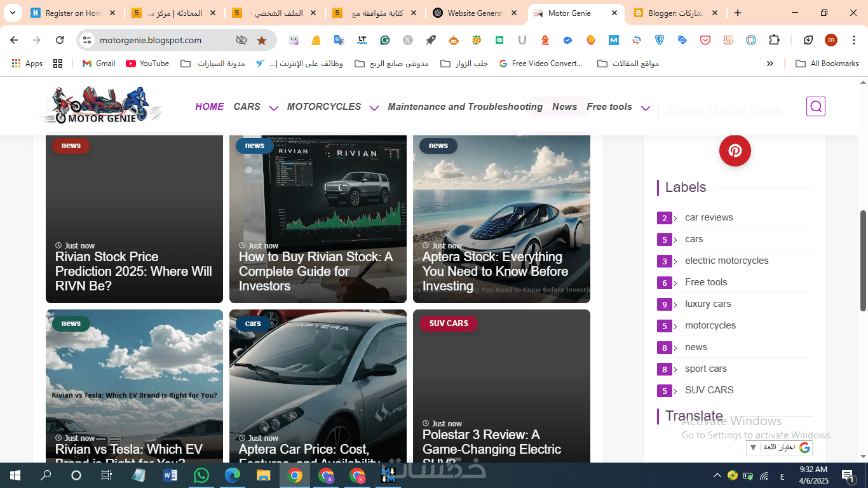Viewport: 868px width, 488px height.
Task: Show hidden system tray icons
Action: 717,475
